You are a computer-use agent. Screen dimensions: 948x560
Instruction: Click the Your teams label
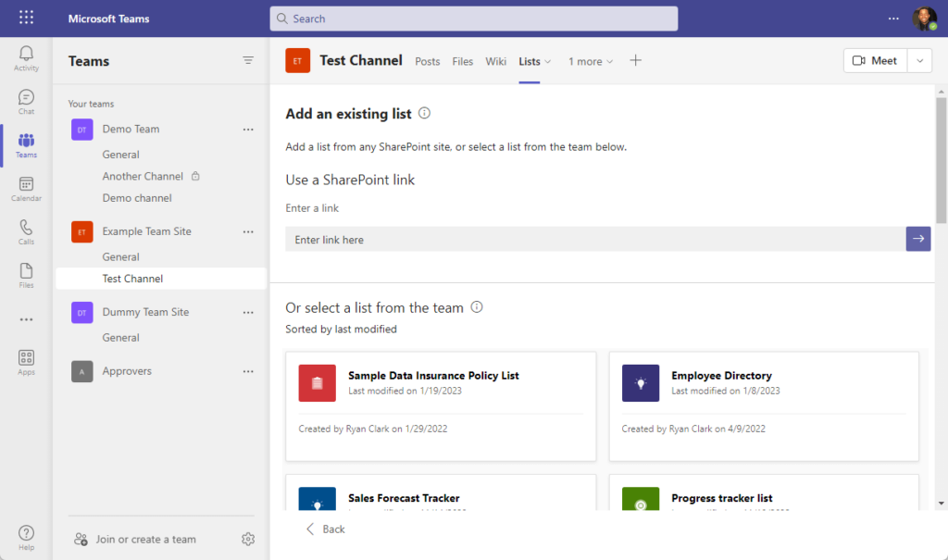[91, 104]
